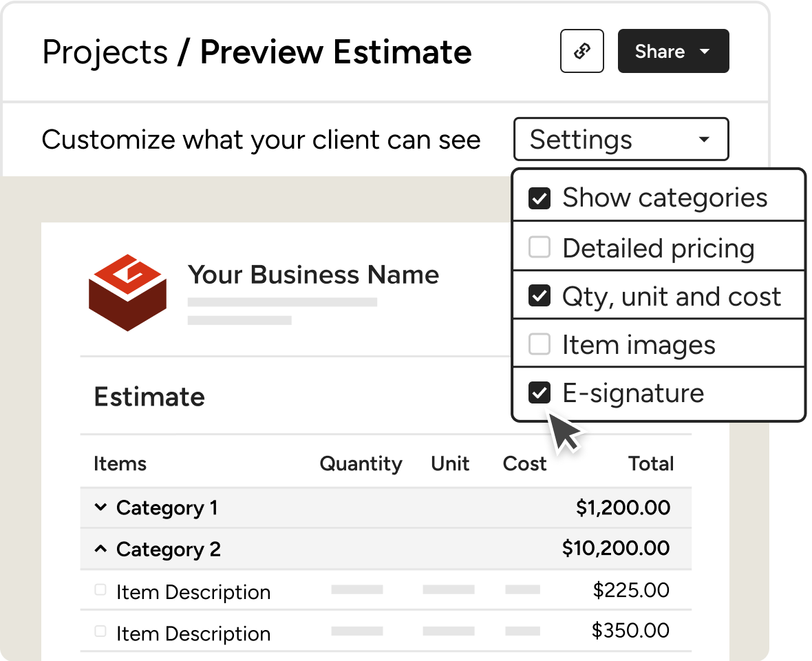
Task: Disable the E-signature option
Action: [539, 392]
